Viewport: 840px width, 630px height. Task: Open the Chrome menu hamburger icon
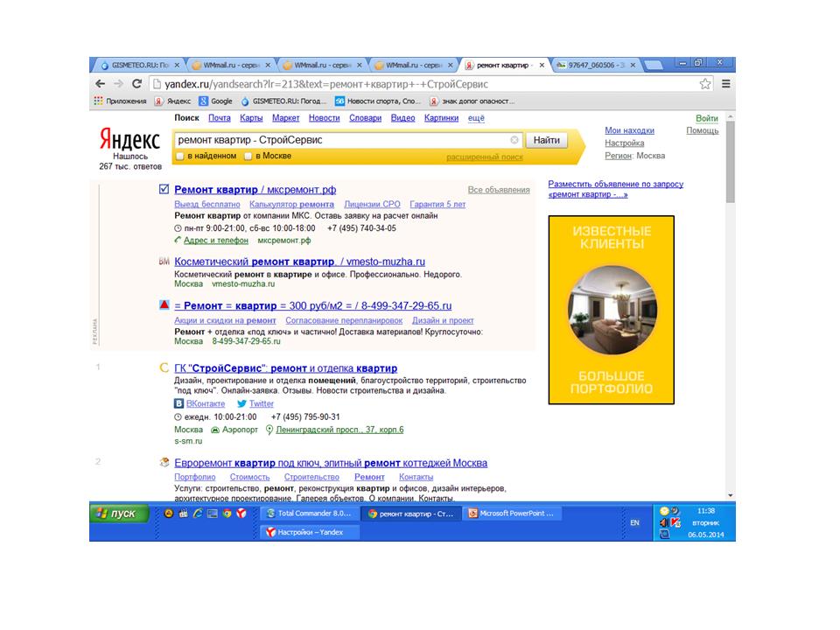tap(726, 84)
